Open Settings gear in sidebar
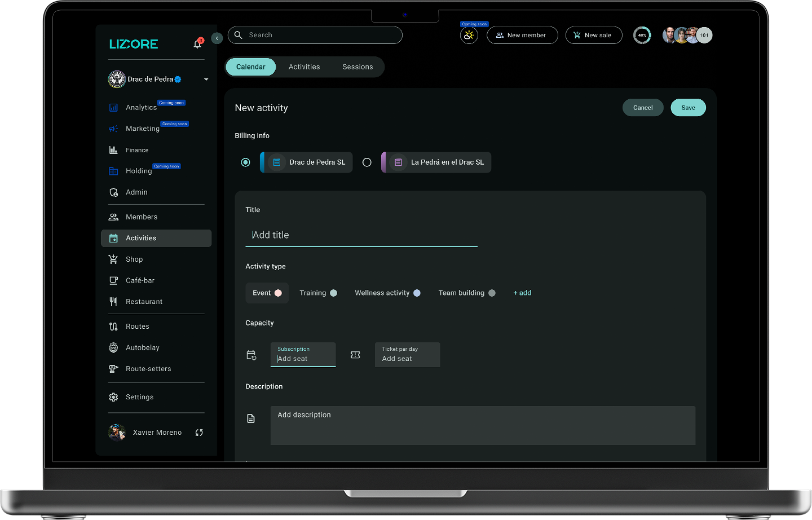This screenshot has height=520, width=812. coord(113,397)
